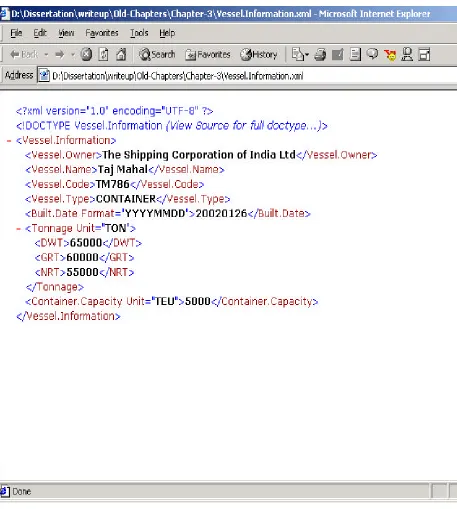The height and width of the screenshot is (509, 457).
Task: Click the GRT value '60000'
Action: pyautogui.click(x=82, y=258)
